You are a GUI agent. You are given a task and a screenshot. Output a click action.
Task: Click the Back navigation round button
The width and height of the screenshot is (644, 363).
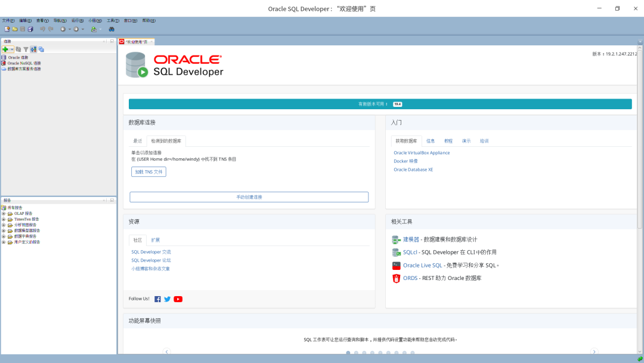pos(63,29)
